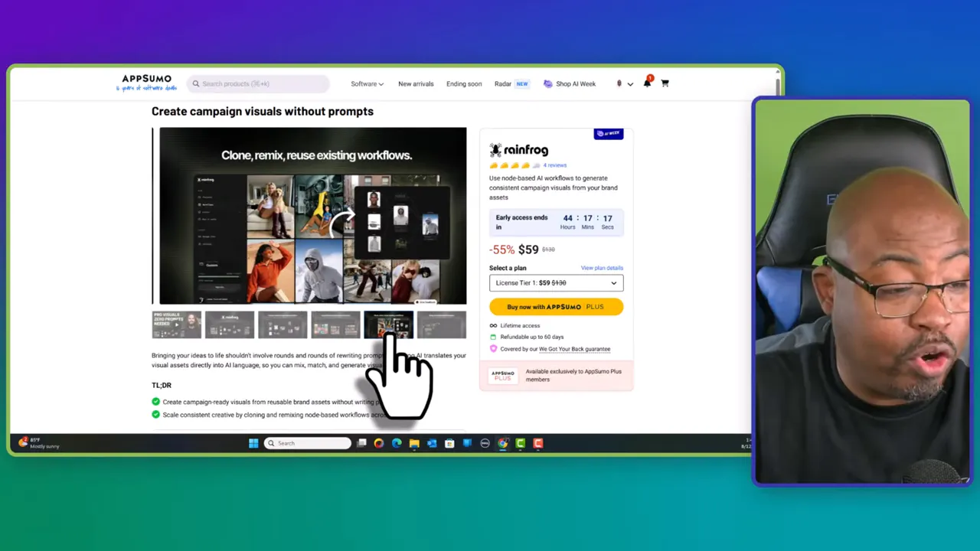Click the AppSumo logo in the header

[x=146, y=83]
